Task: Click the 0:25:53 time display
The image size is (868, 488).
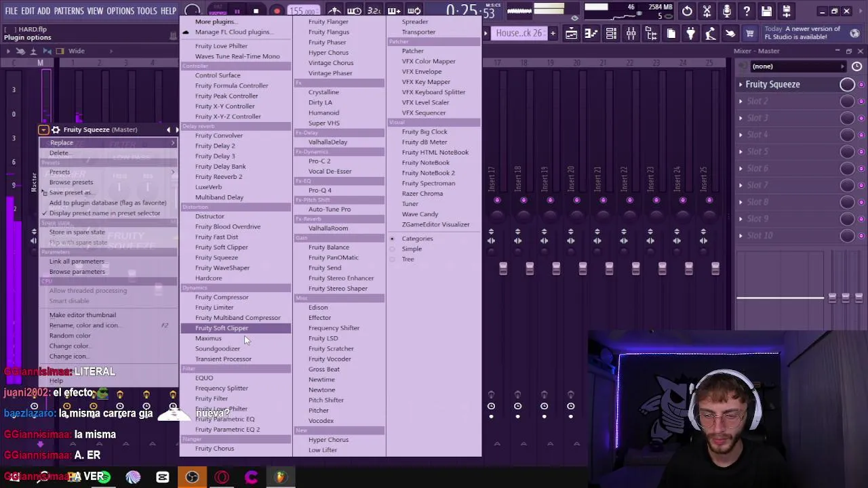Action: 469,11
